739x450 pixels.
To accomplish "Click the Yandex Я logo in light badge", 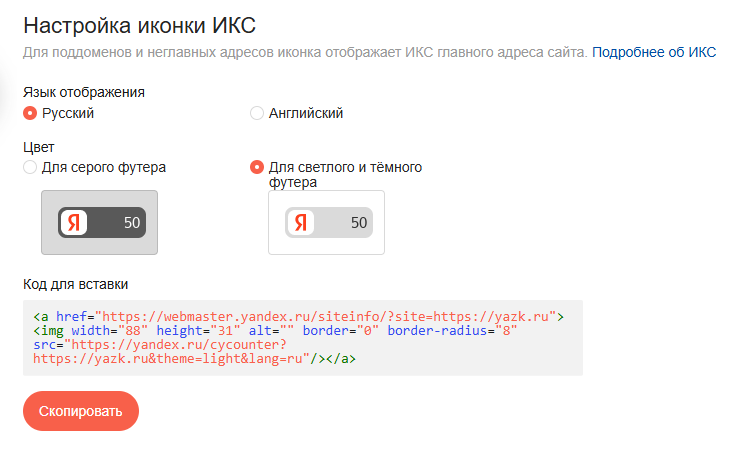I will (x=301, y=222).
